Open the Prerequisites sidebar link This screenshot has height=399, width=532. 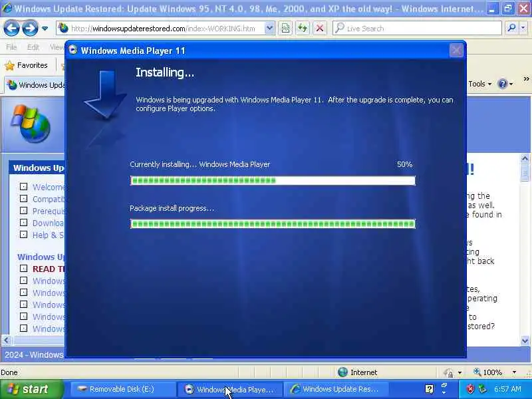[49, 211]
